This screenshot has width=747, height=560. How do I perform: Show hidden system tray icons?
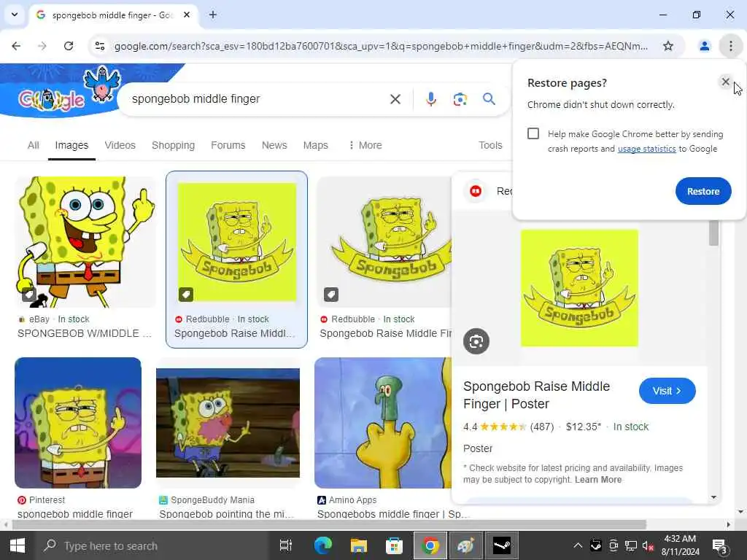(578, 545)
